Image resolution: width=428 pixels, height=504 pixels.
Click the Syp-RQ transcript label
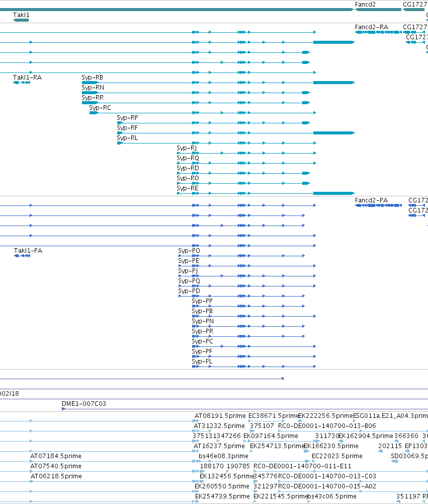(x=188, y=158)
